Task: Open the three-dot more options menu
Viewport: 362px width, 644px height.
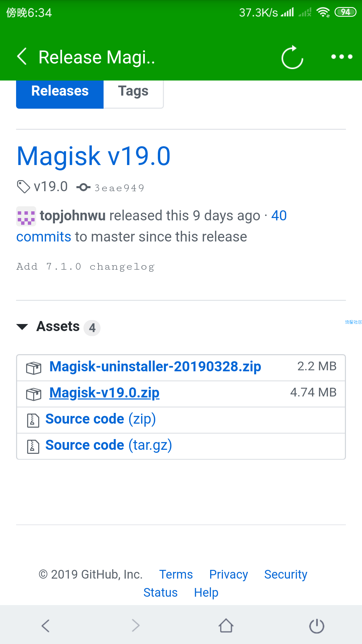Action: click(x=342, y=57)
